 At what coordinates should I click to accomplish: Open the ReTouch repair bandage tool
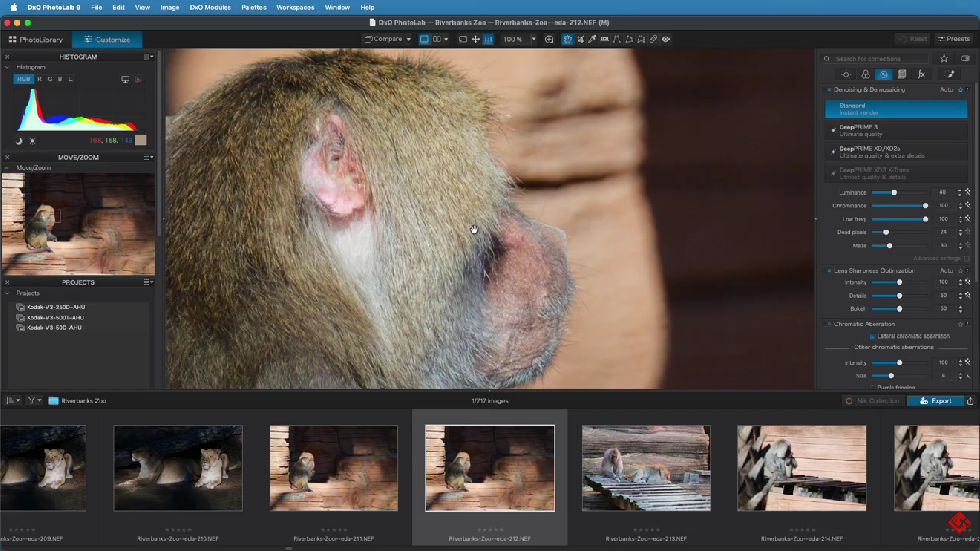click(654, 39)
